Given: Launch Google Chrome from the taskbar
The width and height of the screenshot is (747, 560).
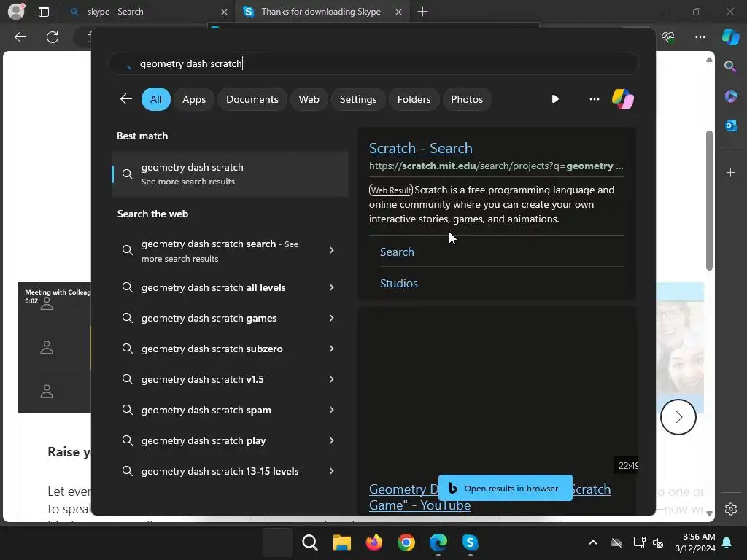Looking at the screenshot, I should click(x=406, y=542).
